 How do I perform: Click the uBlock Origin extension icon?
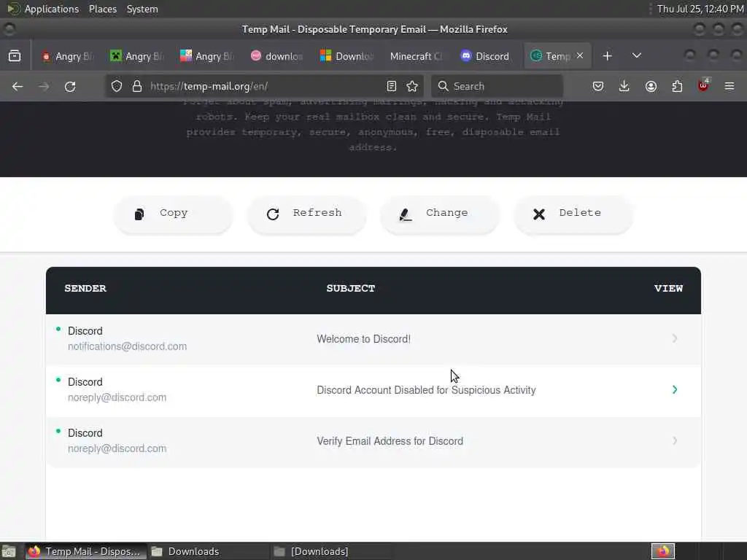(x=703, y=86)
